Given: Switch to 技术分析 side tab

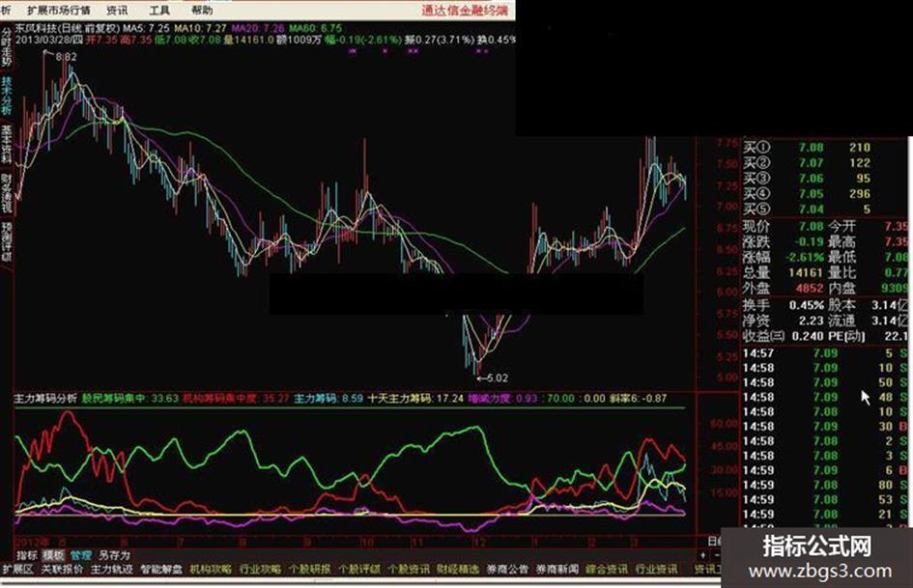Looking at the screenshot, I should [6, 96].
